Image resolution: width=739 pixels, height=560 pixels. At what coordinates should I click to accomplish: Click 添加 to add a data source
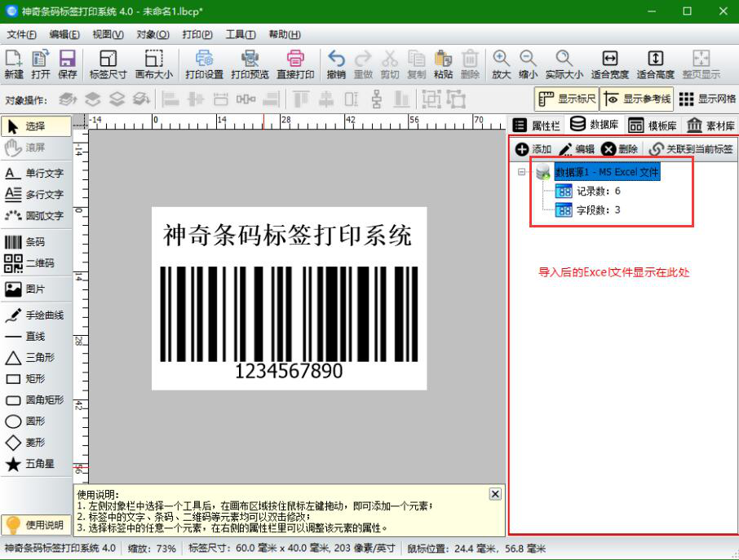tap(539, 148)
